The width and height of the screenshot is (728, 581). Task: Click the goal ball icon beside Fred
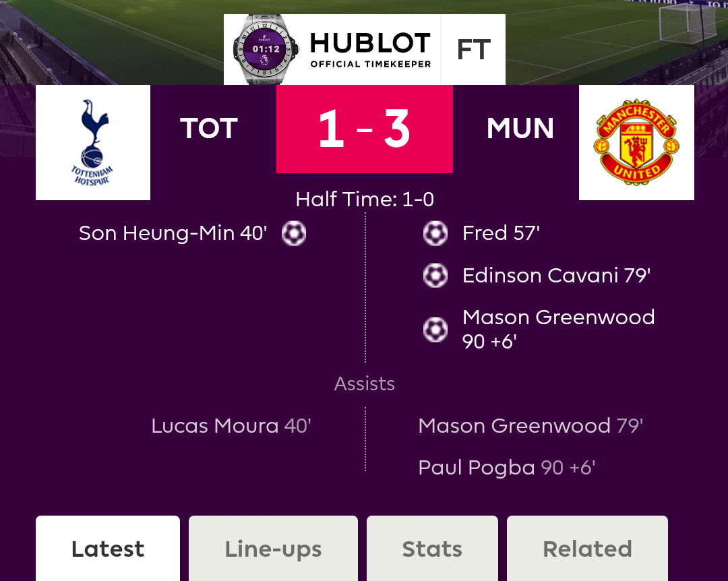[x=435, y=233]
